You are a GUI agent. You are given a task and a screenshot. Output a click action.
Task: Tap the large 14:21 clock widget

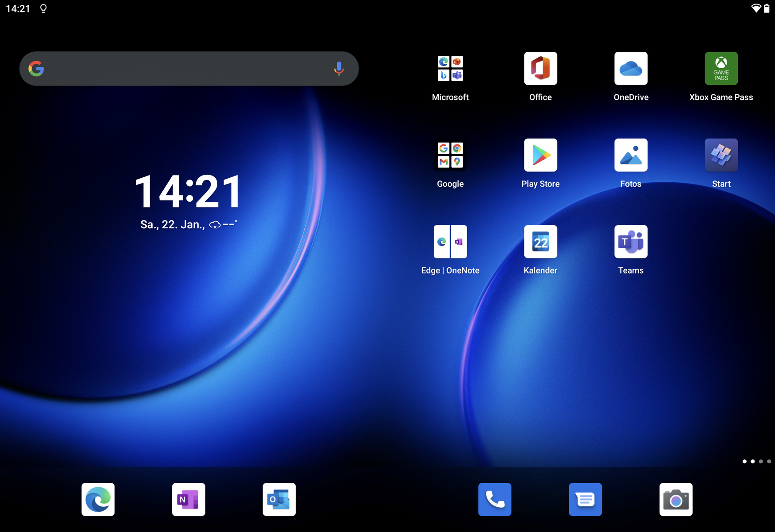pyautogui.click(x=189, y=192)
